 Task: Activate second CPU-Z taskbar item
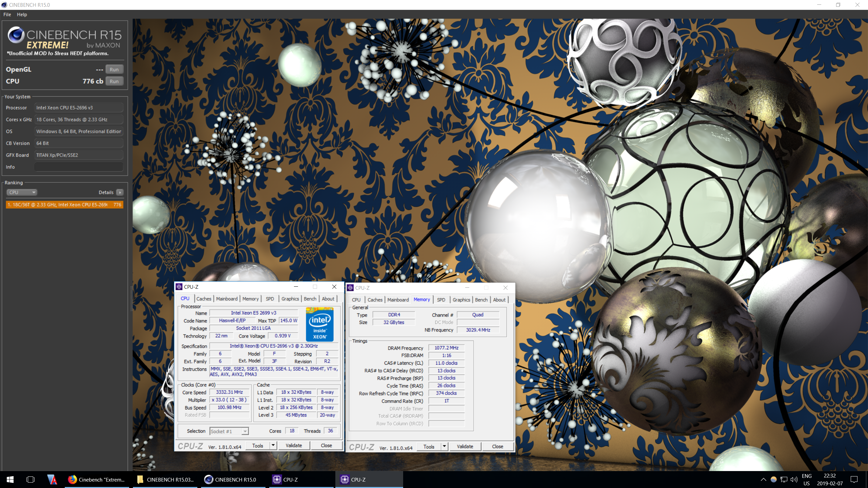(x=369, y=480)
